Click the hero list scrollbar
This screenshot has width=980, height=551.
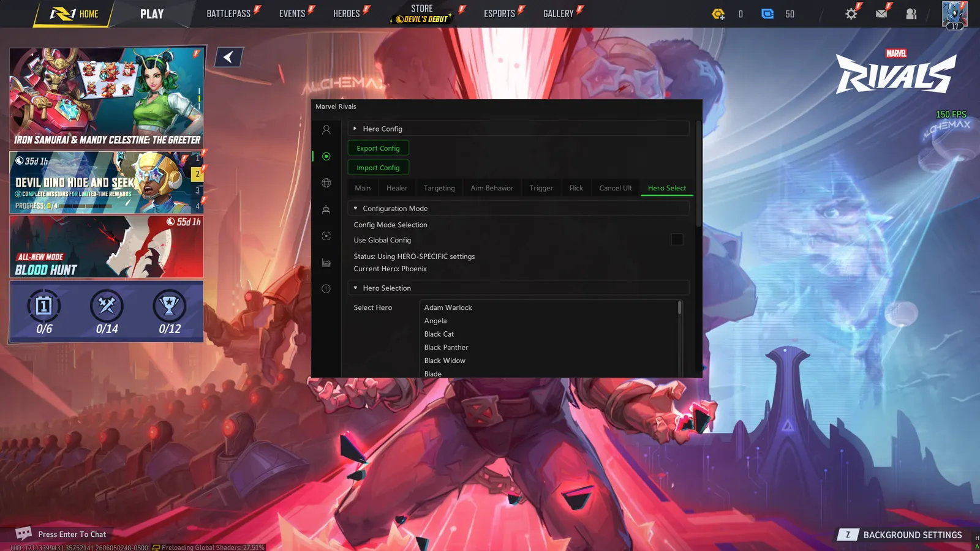point(679,307)
